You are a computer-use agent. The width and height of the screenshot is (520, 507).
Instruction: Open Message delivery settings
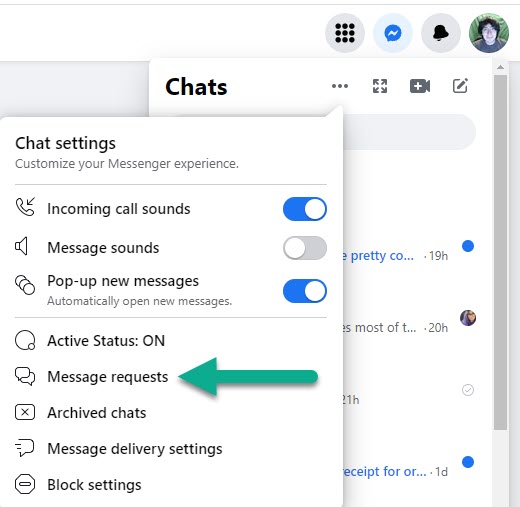point(171,449)
